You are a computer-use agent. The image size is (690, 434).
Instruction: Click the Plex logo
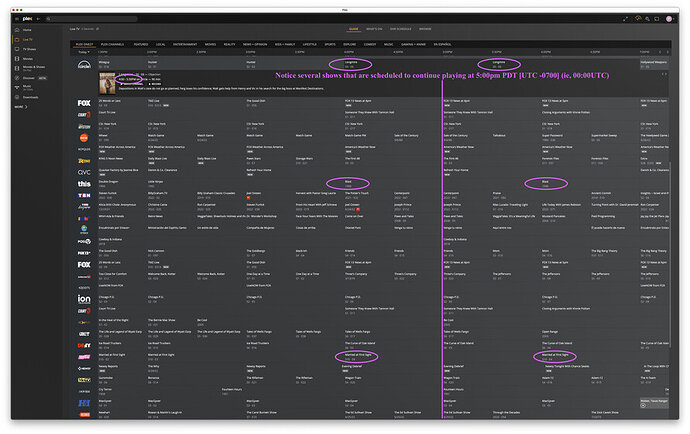(27, 19)
